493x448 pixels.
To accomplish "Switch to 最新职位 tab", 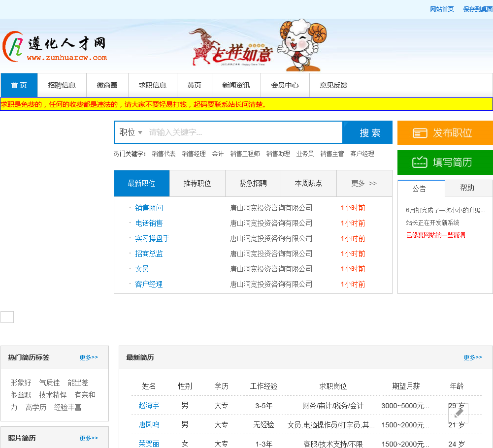I will (142, 183).
